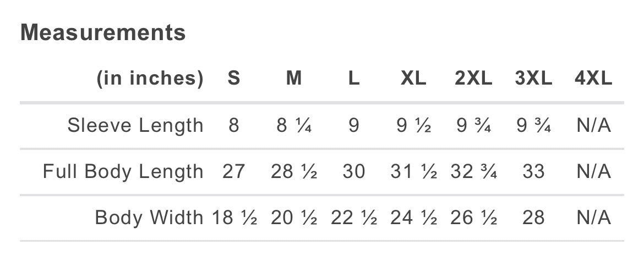Select the M size column header
The height and width of the screenshot is (256, 644).
coord(294,78)
